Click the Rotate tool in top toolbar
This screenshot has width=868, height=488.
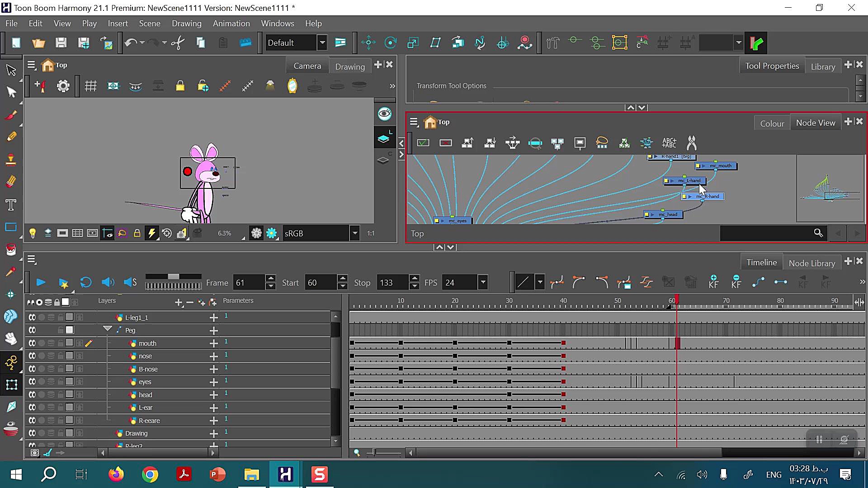tap(390, 43)
